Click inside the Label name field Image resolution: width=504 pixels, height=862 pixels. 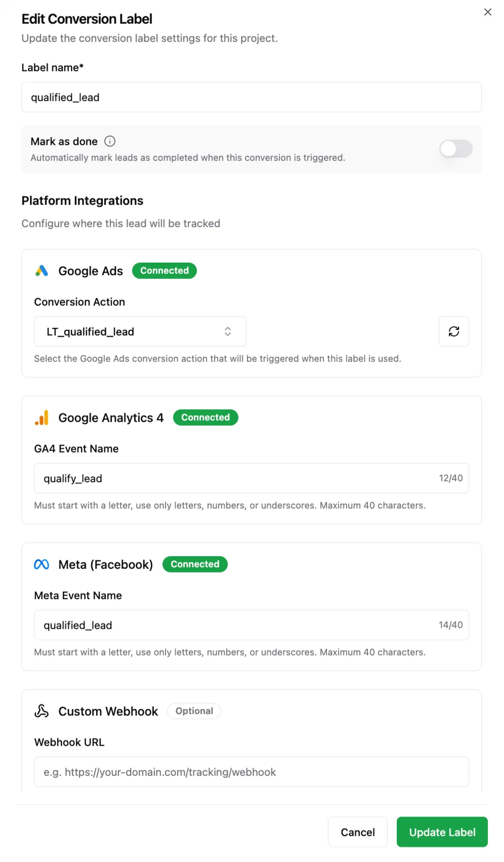[x=251, y=97]
